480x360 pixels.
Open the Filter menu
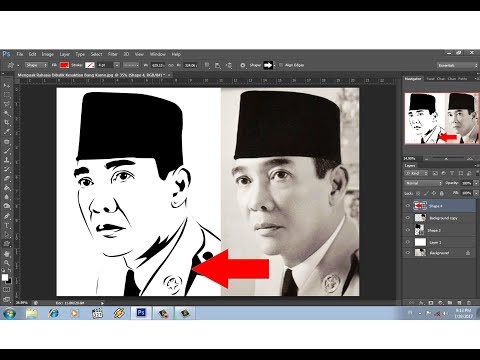(x=113, y=54)
